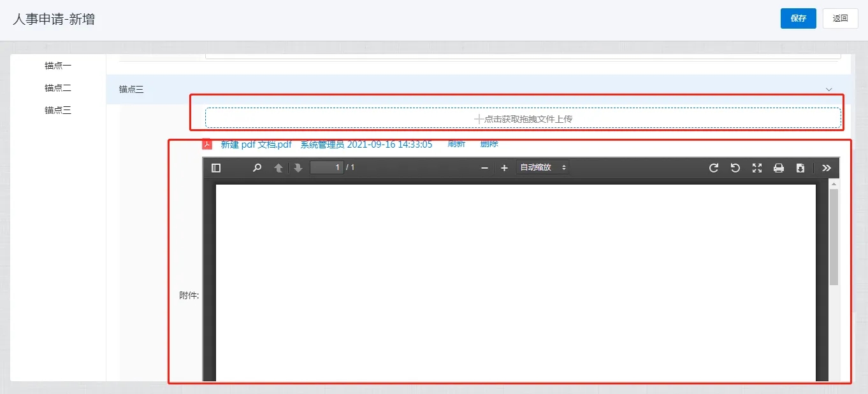The width and height of the screenshot is (868, 394).
Task: Go to previous PDF page arrow
Action: click(x=278, y=168)
